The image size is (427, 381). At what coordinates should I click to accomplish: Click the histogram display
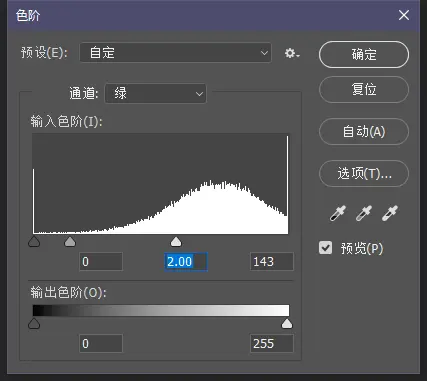point(161,184)
